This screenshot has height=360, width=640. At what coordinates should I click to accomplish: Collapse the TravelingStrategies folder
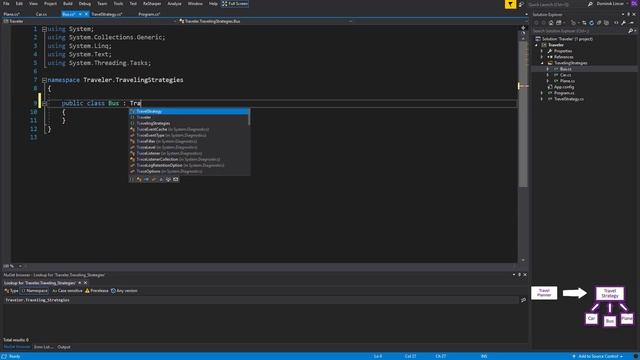pyautogui.click(x=542, y=63)
